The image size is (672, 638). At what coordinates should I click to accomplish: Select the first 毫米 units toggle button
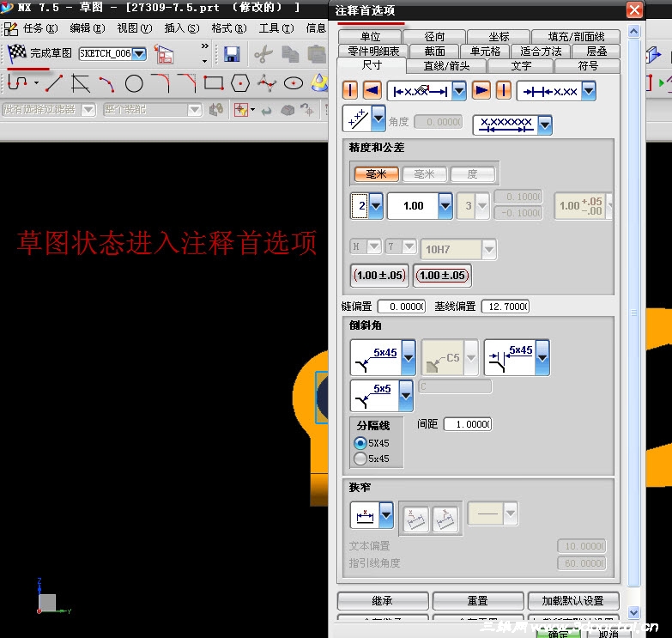[376, 174]
